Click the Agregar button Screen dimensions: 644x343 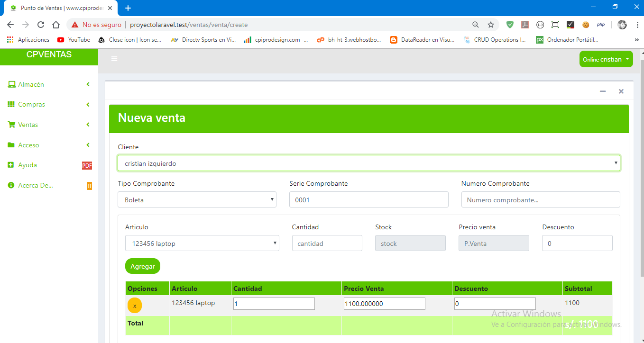coord(143,266)
